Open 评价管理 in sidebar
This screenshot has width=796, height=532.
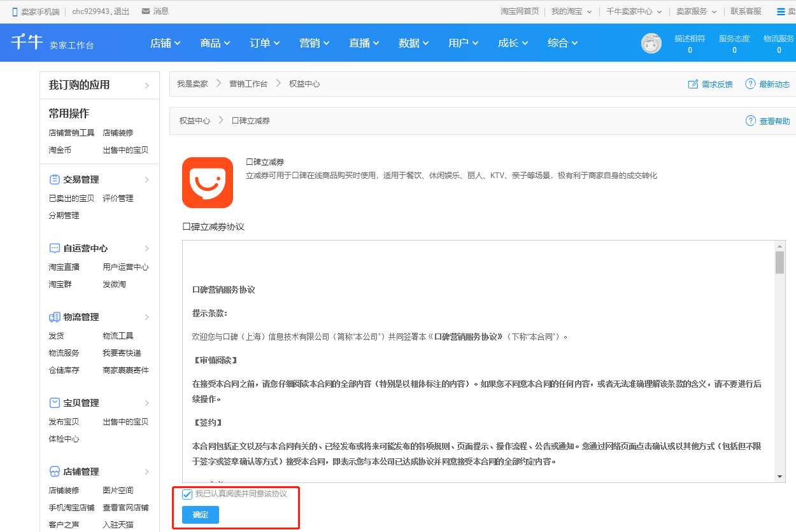pos(118,199)
